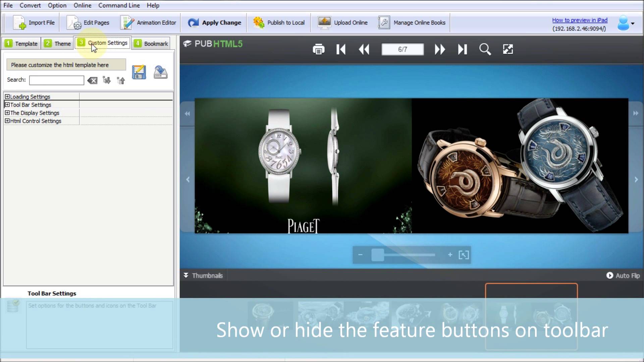Click the import settings icon

click(161, 72)
